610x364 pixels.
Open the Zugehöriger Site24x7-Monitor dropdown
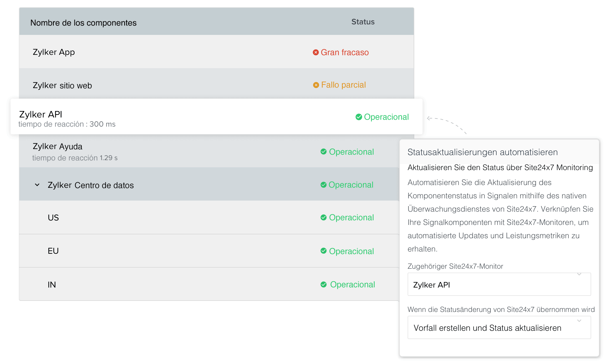[579, 274]
